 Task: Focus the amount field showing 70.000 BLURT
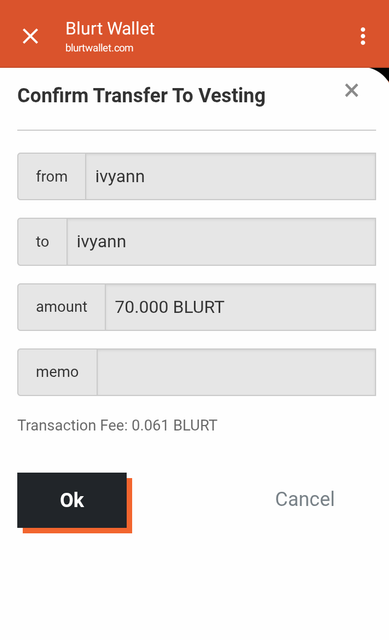(x=240, y=307)
